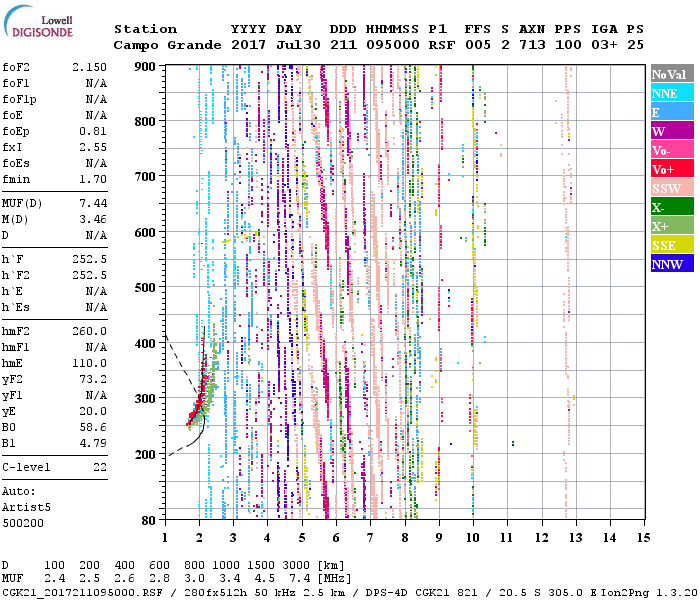Image resolution: width=700 pixels, height=600 pixels.
Task: Click the foF2 value 2.150
Action: point(89,66)
